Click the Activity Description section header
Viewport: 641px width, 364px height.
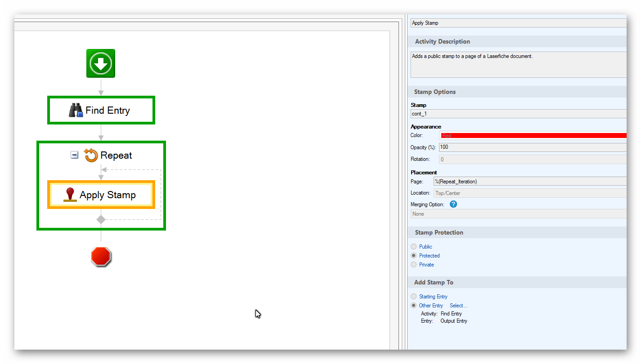pos(517,41)
